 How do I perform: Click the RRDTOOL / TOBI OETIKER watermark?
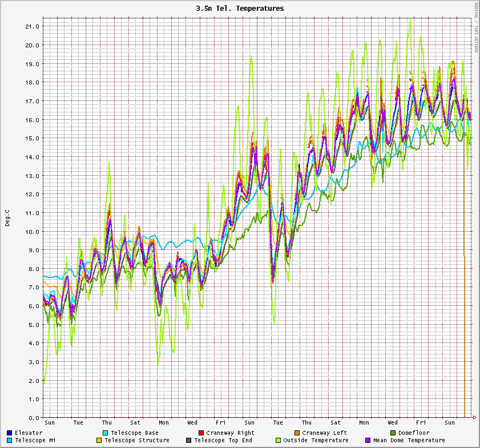pyautogui.click(x=475, y=27)
